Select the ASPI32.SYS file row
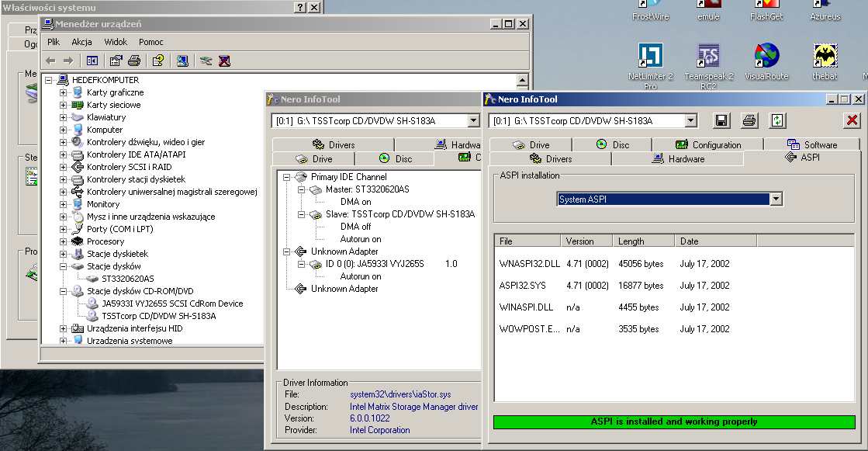Viewport: 868px width, 451px height. [674, 286]
